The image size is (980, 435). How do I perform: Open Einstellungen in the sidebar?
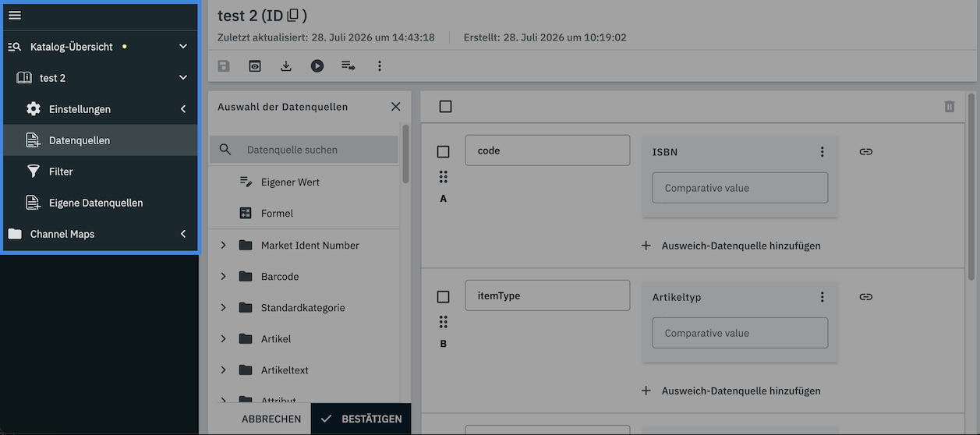101,109
